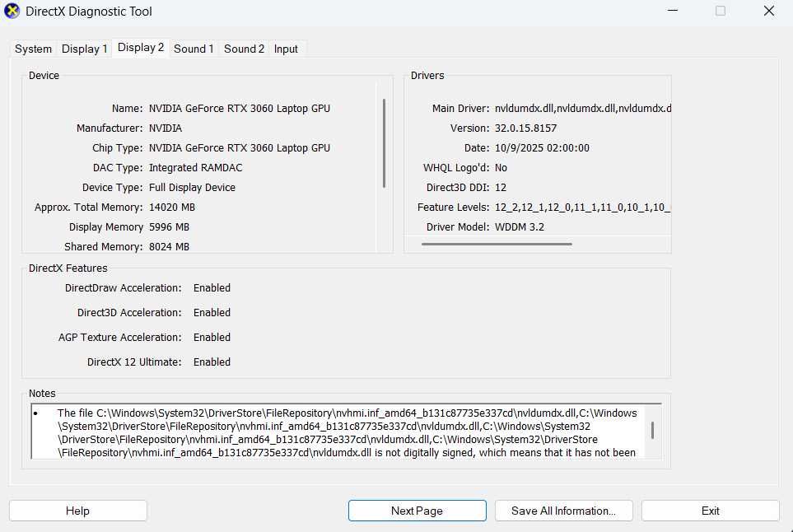Switch to the System tab
The width and height of the screenshot is (793, 532).
(33, 49)
